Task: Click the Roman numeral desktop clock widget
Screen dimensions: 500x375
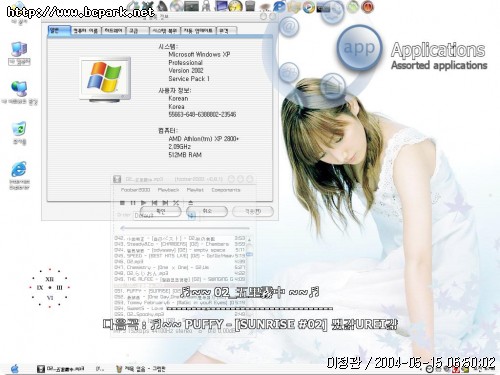Action: click(x=50, y=287)
